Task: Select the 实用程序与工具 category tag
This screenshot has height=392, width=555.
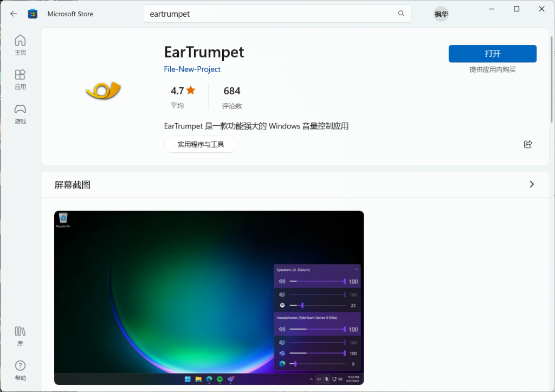Action: 201,145
